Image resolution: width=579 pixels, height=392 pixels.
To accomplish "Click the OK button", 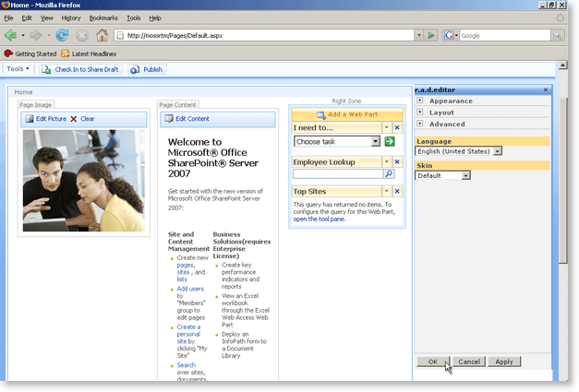I will tap(433, 362).
